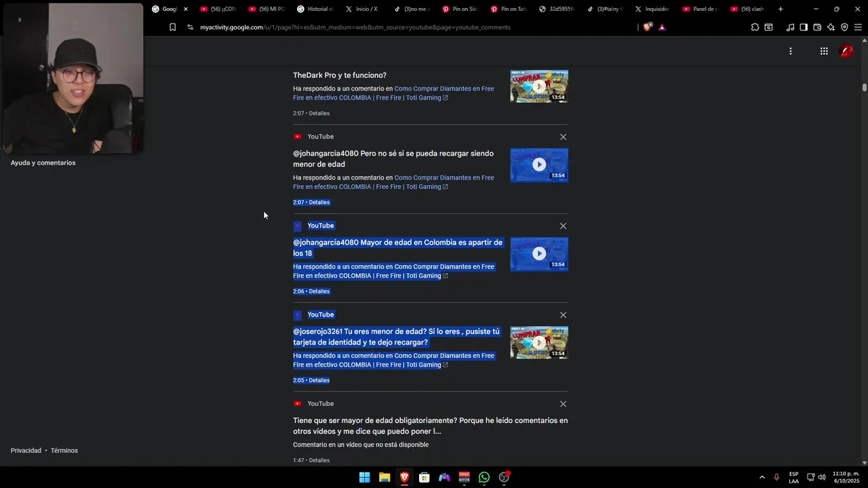The image size is (868, 488).
Task: Click the media control music note icon
Action: (790, 27)
